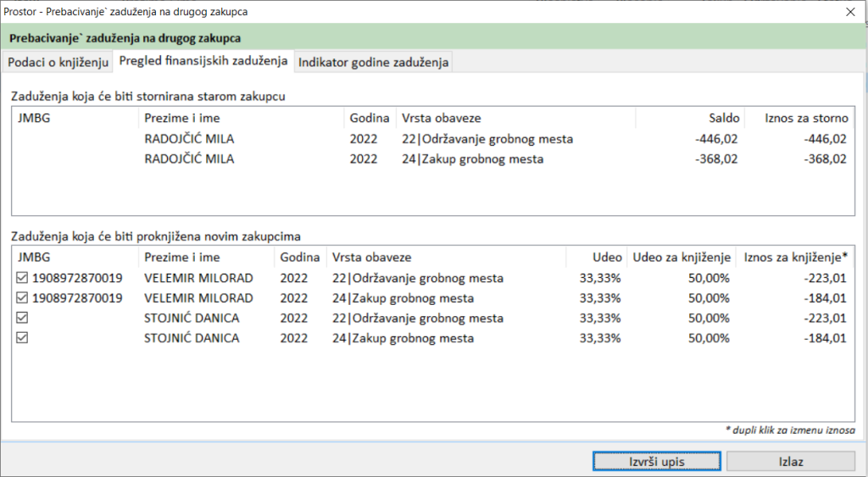Toggle checkbox for Velemir Milorad's Zakup grobnog mesta
Screen dimensions: 868x477
tap(22, 298)
